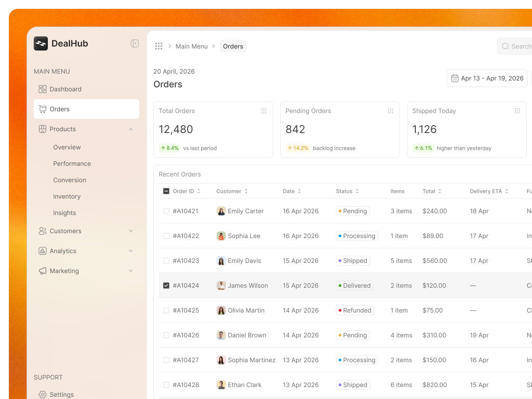Click the Customers people icon
The image size is (532, 399).
(x=43, y=231)
